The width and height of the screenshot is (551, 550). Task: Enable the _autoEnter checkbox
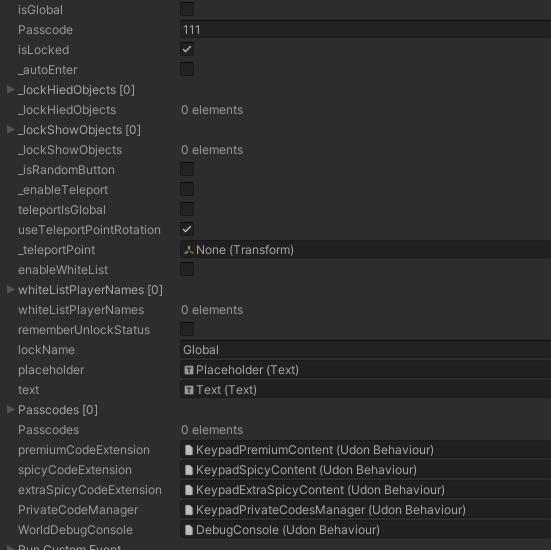coord(187,70)
